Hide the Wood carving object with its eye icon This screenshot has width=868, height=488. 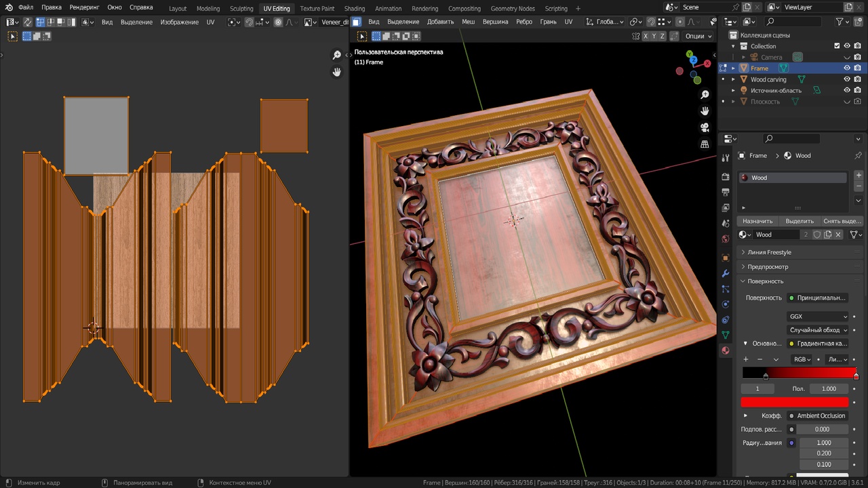click(847, 79)
